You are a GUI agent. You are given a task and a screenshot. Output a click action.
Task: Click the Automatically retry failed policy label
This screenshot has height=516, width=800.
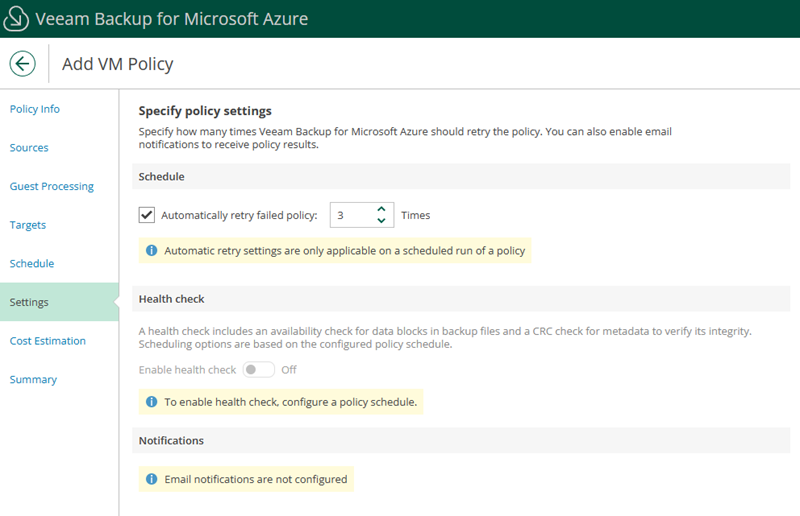coord(239,215)
